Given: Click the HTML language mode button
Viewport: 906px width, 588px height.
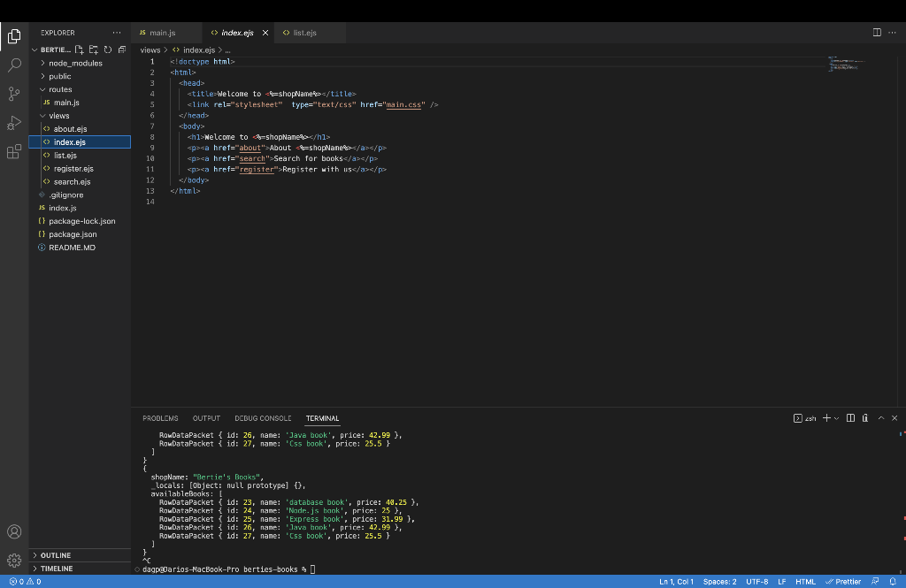Looking at the screenshot, I should point(805,582).
